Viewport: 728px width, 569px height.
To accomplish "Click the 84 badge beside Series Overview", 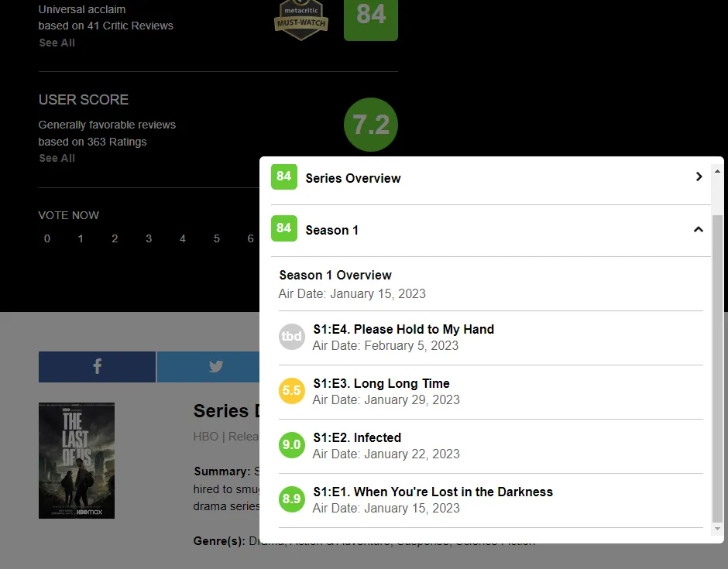I will (x=284, y=177).
